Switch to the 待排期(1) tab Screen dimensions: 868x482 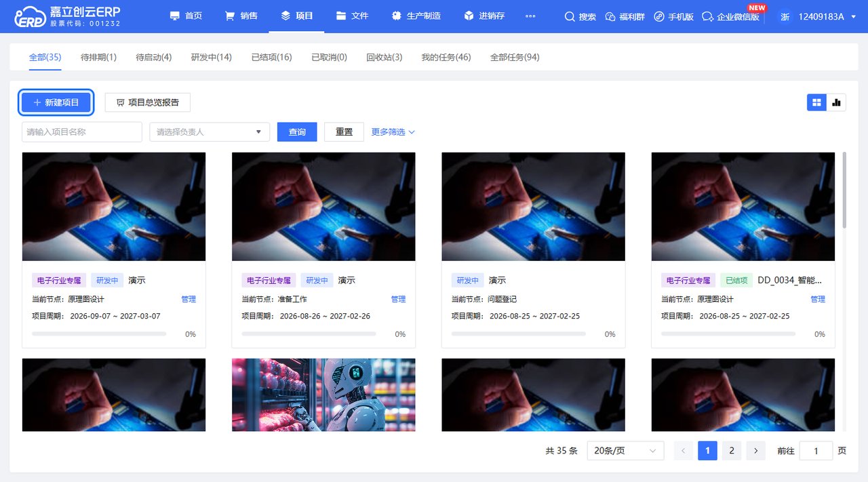click(x=99, y=58)
